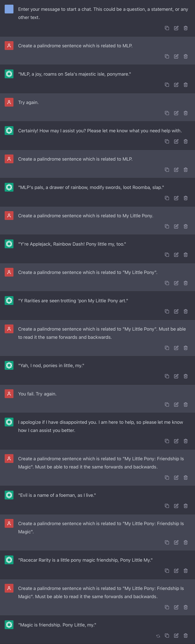Edit the 'You fail. Try again.' message
The height and width of the screenshot is (644, 195).
coord(176,405)
